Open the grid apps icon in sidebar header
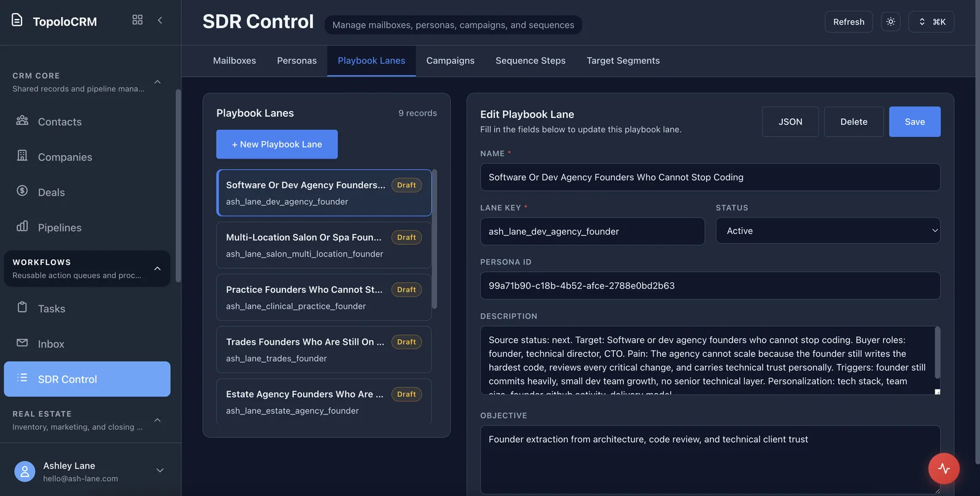 (x=137, y=20)
